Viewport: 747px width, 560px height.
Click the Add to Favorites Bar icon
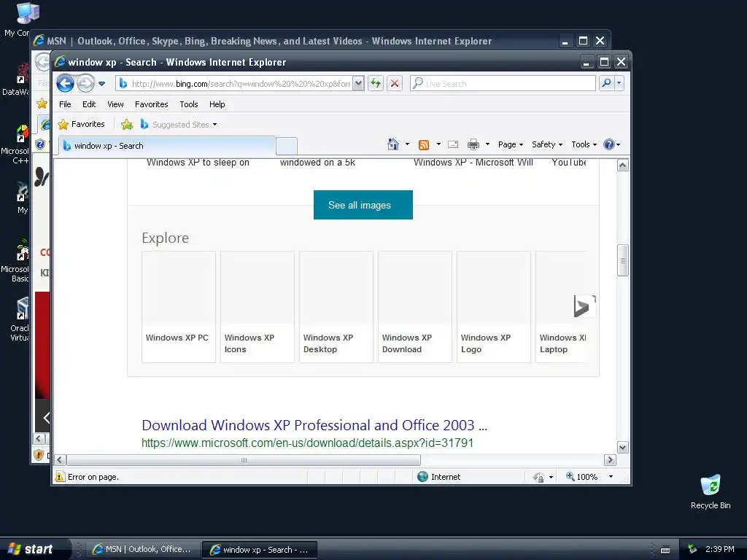(x=127, y=124)
